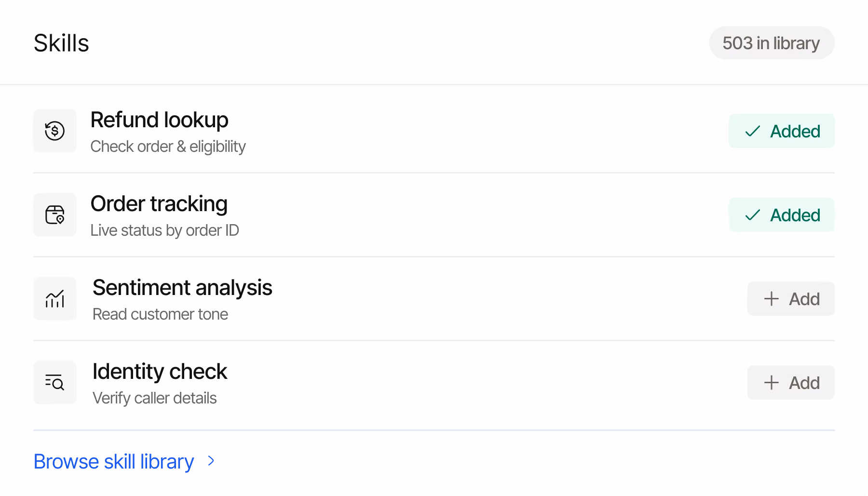The image size is (868, 496).
Task: Click the plus icon for Sentiment analysis
Action: click(772, 299)
